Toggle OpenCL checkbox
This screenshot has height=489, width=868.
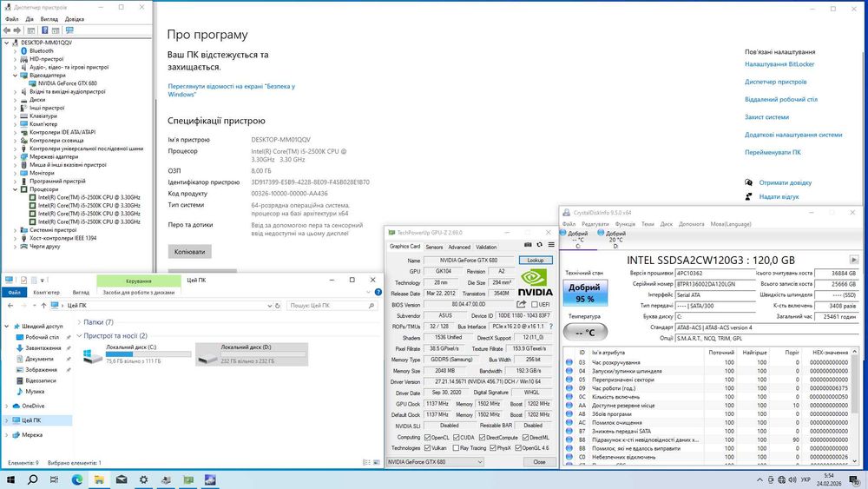(427, 437)
